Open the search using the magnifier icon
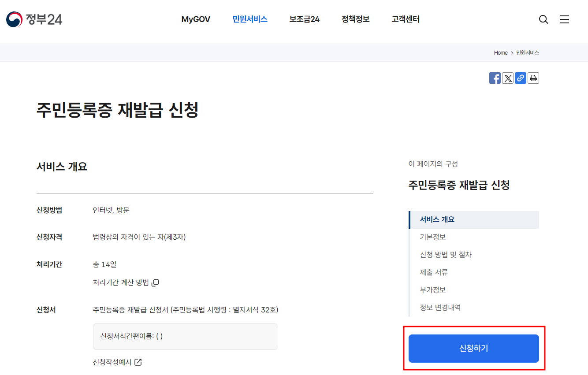This screenshot has width=588, height=375. click(543, 19)
